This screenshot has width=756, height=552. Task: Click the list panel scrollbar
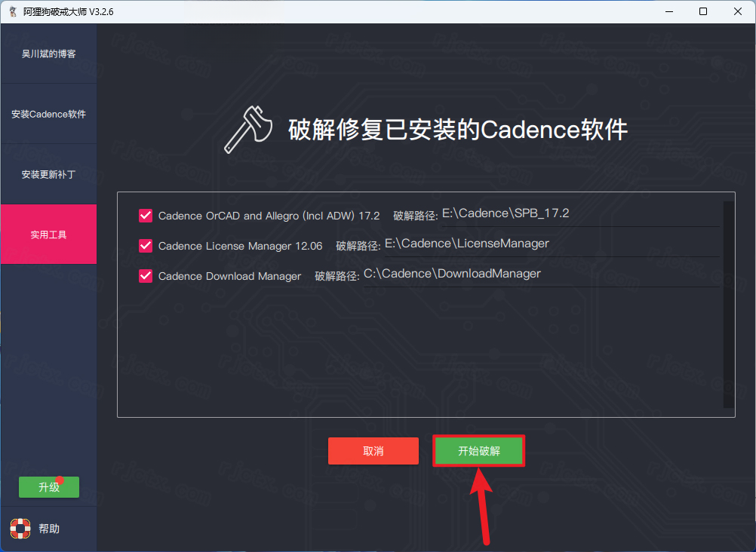[728, 305]
